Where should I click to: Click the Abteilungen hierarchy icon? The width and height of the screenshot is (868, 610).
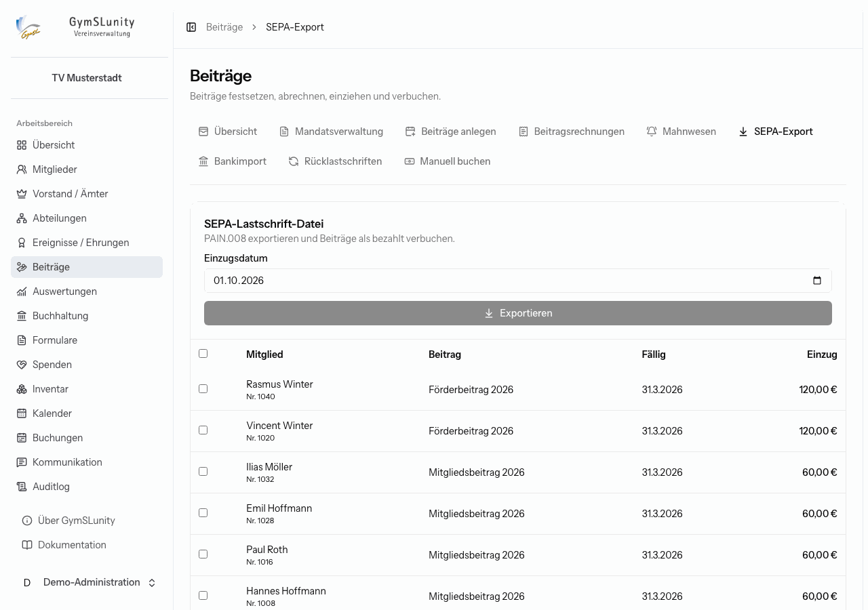[x=22, y=218]
